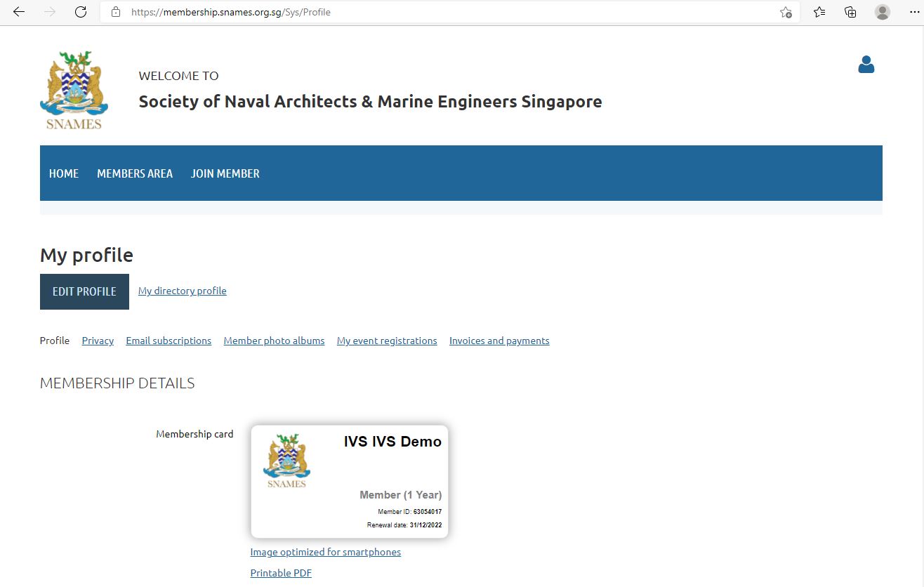Open the JOIN MEMBER menu item
This screenshot has width=924, height=587.
225,173
